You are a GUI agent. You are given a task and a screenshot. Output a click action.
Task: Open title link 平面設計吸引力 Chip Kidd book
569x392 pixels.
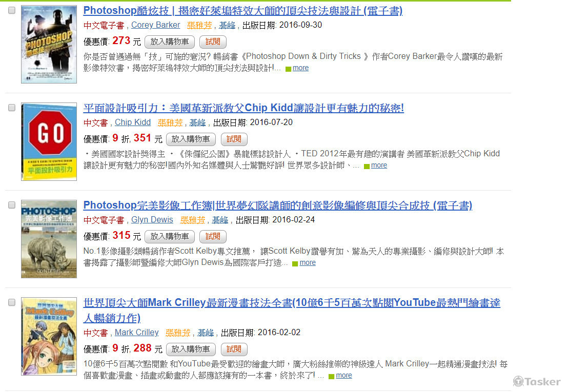click(243, 108)
